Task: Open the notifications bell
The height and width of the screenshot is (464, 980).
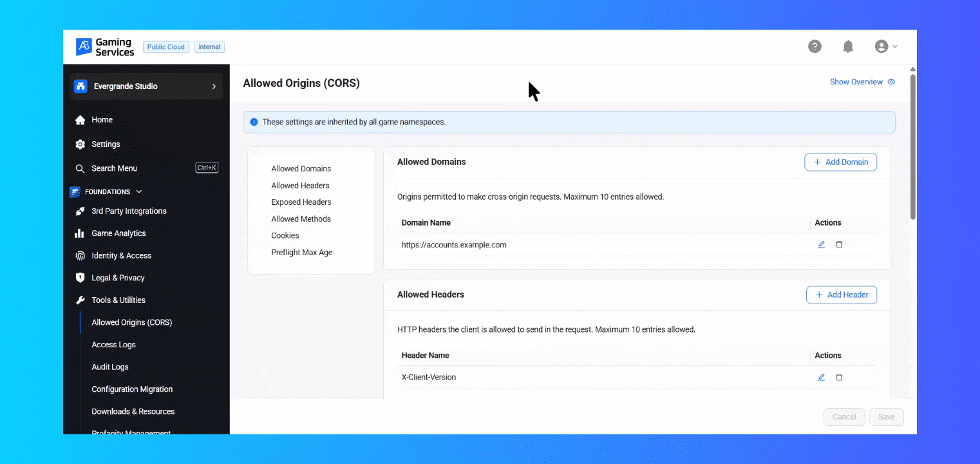Action: point(848,46)
